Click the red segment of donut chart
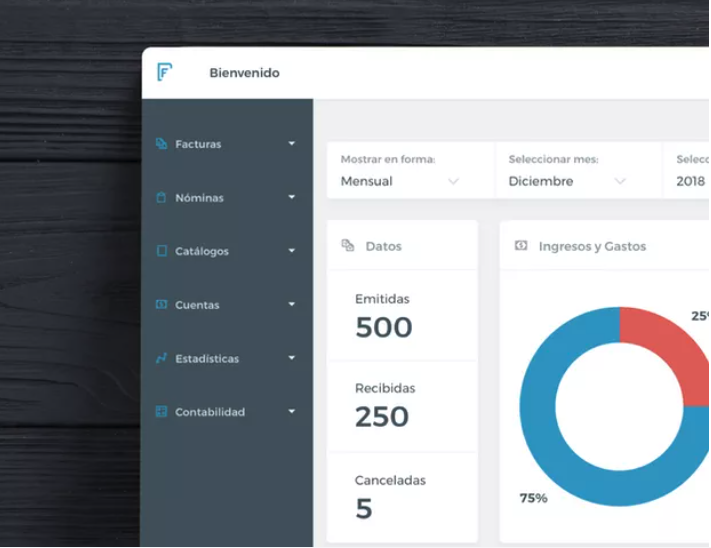The width and height of the screenshot is (711, 548). 665,345
